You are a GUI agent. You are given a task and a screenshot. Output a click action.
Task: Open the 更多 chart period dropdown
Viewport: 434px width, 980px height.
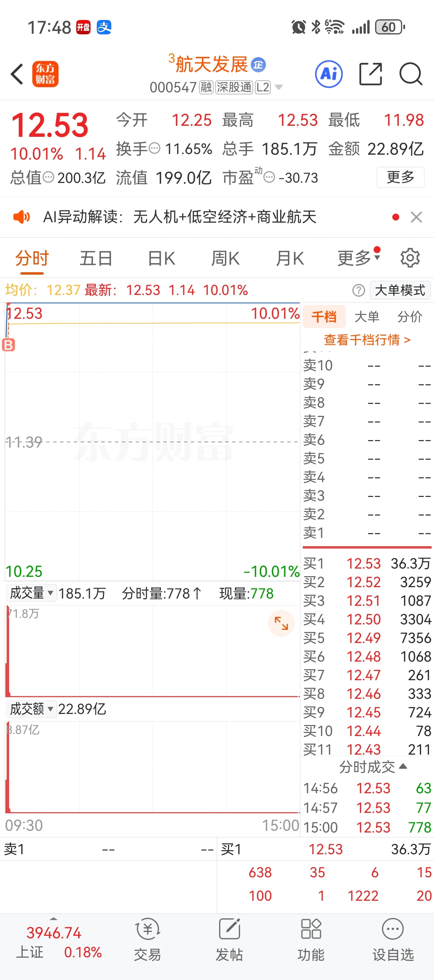coord(359,258)
